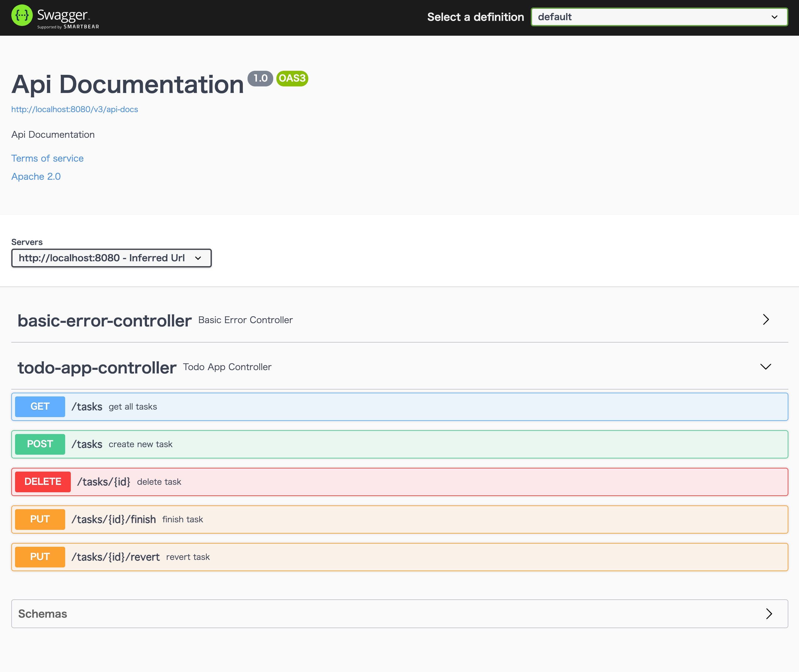The height and width of the screenshot is (672, 799).
Task: Click the basic-error-controller right chevron
Action: (766, 320)
